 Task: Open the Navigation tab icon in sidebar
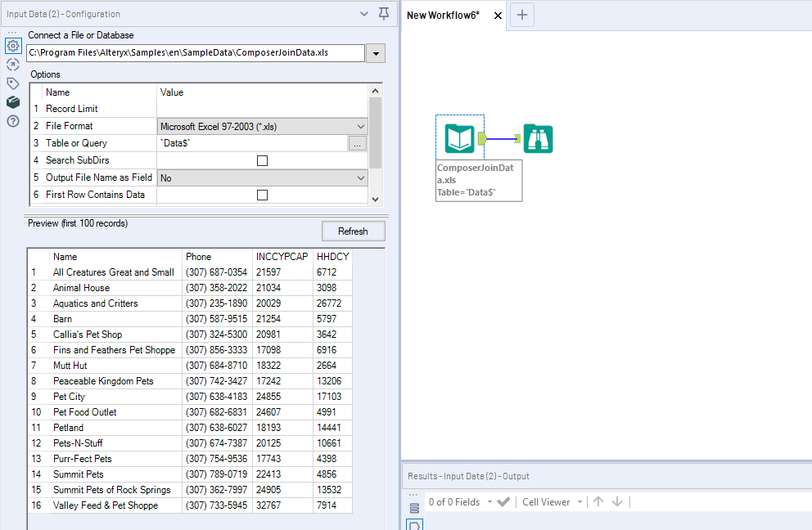pos(12,65)
